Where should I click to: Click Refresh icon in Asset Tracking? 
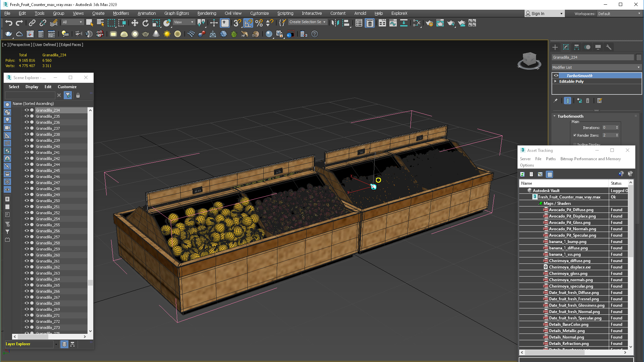(x=523, y=174)
